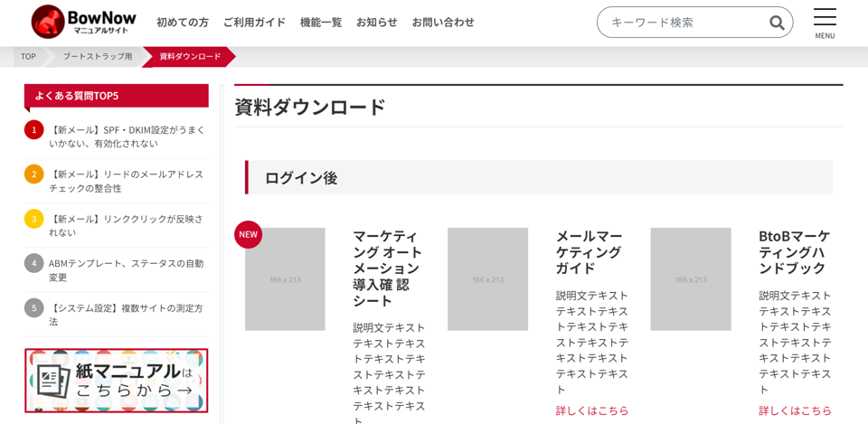This screenshot has width=868, height=424.
Task: Click the 資料ダウンロード page heading
Action: pos(310,107)
